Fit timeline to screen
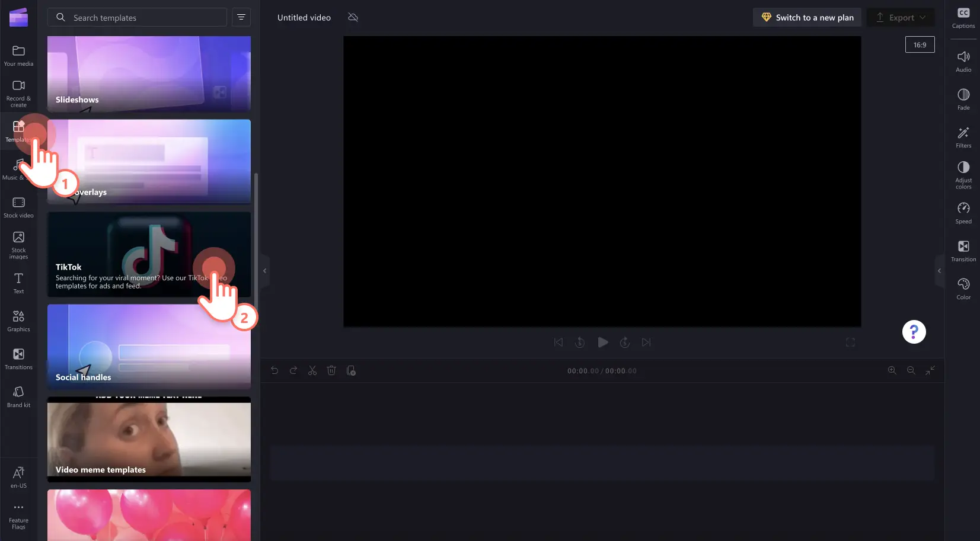980x541 pixels. [x=930, y=370]
